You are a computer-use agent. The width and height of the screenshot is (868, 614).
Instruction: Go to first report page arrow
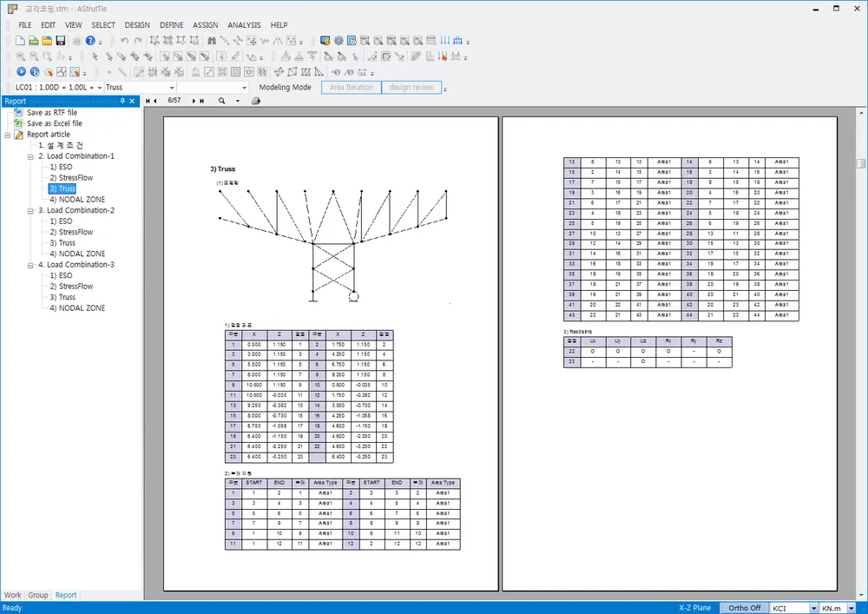(148, 101)
